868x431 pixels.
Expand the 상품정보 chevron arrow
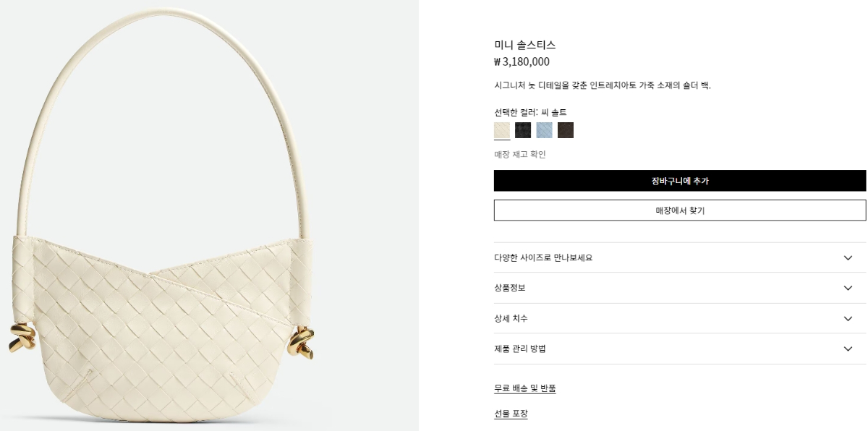(x=848, y=289)
